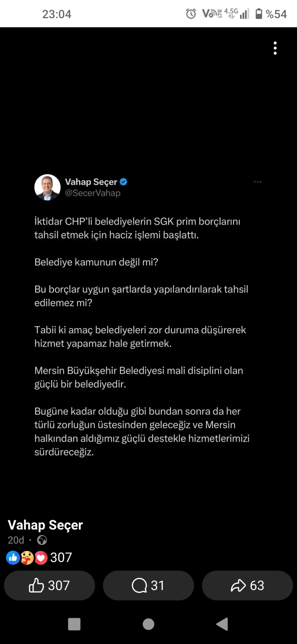Like the post with thumbs-up button
297x644 pixels.
pyautogui.click(x=49, y=585)
